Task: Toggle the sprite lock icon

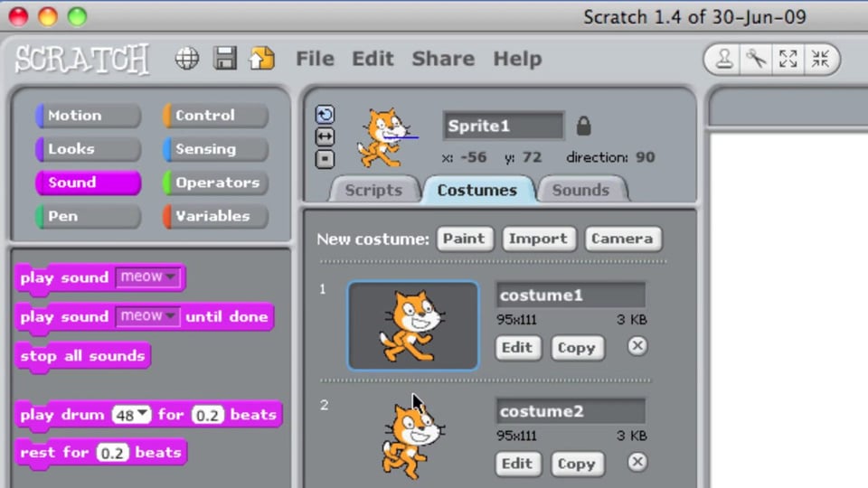Action: pyautogui.click(x=583, y=126)
